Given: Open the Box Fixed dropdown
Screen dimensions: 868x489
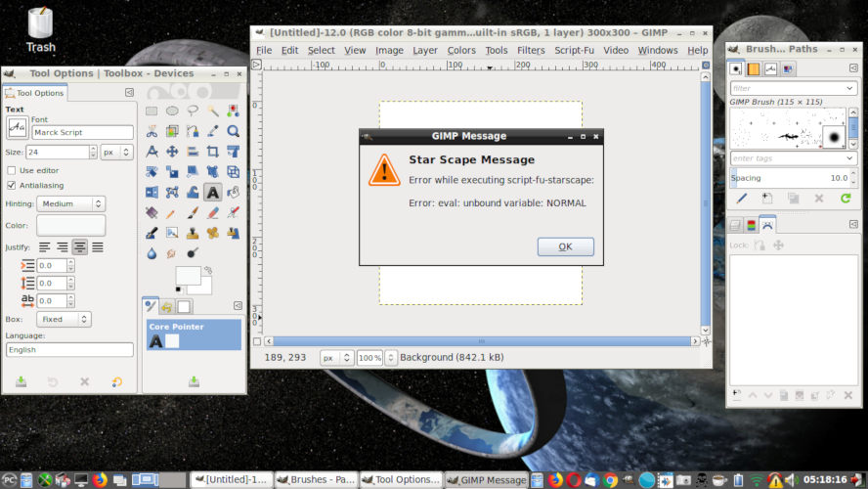Looking at the screenshot, I should point(64,319).
